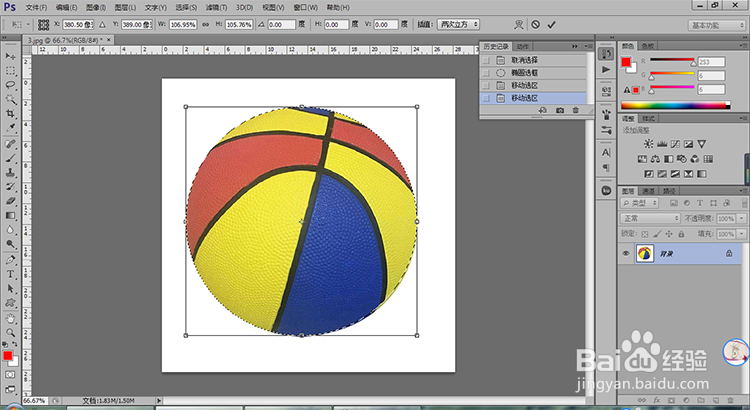Select the Lasso tool
The width and height of the screenshot is (750, 410).
tap(10, 85)
